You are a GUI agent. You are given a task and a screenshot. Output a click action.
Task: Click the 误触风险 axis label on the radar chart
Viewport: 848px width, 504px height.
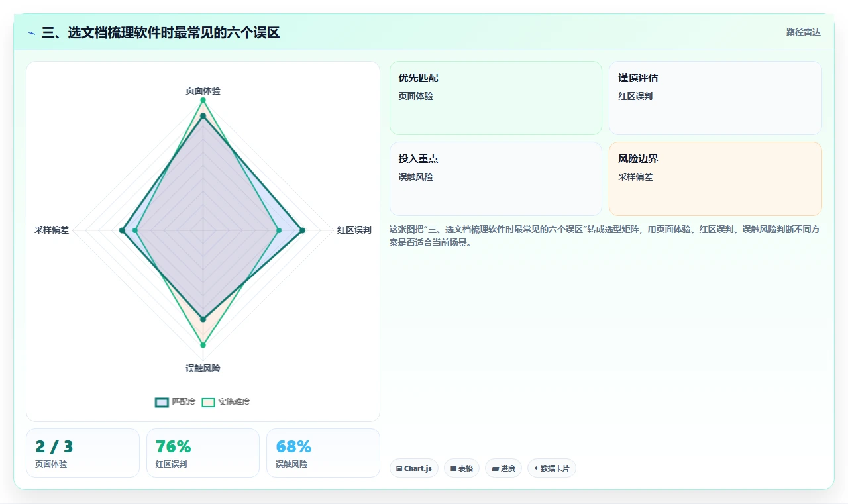pyautogui.click(x=203, y=368)
